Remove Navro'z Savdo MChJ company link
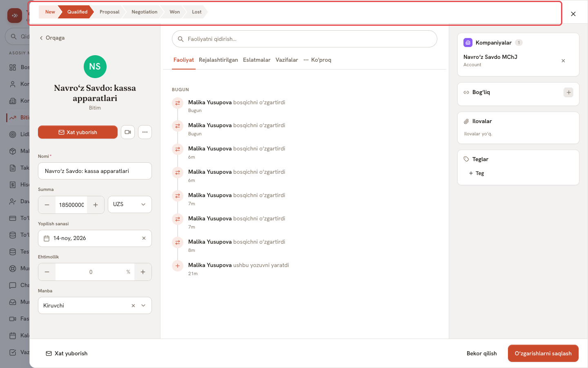The width and height of the screenshot is (588, 368). (x=563, y=61)
